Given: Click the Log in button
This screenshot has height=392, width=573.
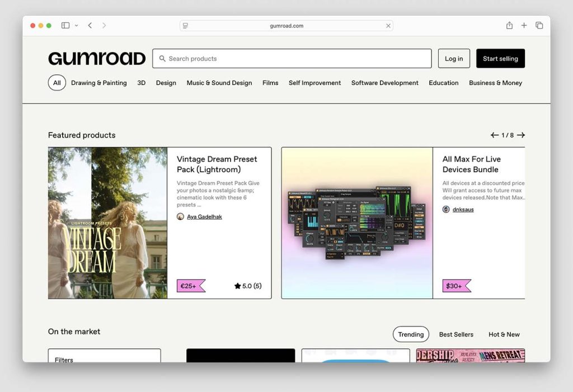Looking at the screenshot, I should [x=453, y=59].
